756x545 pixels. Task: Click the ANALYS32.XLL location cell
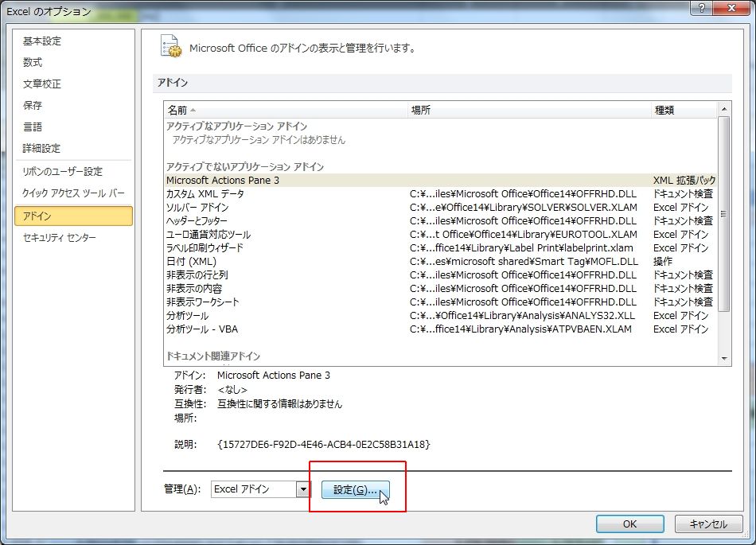522,316
